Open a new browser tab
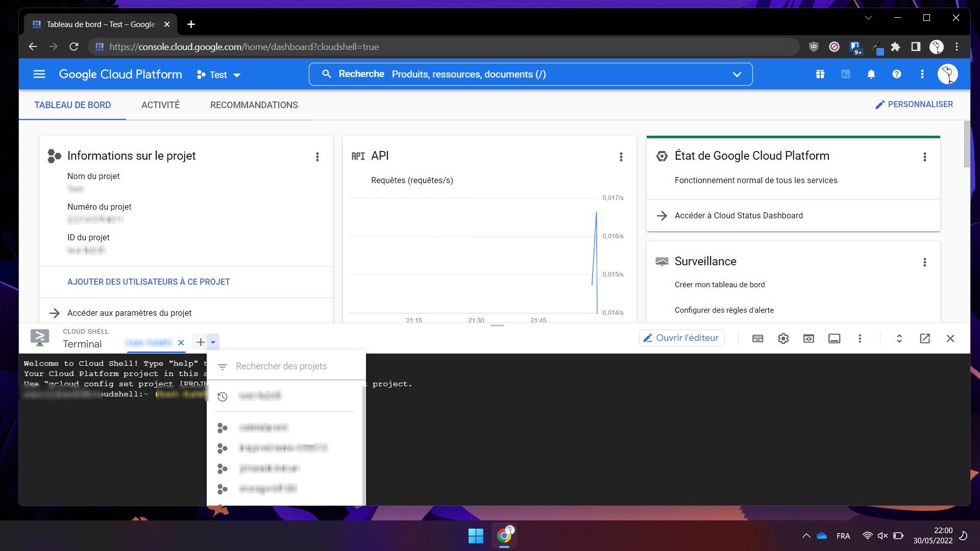980x551 pixels. tap(191, 24)
